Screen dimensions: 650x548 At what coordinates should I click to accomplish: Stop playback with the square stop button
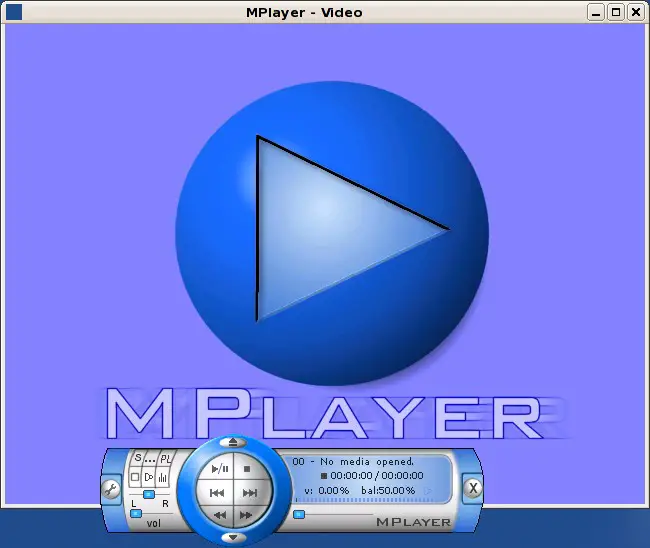248,468
